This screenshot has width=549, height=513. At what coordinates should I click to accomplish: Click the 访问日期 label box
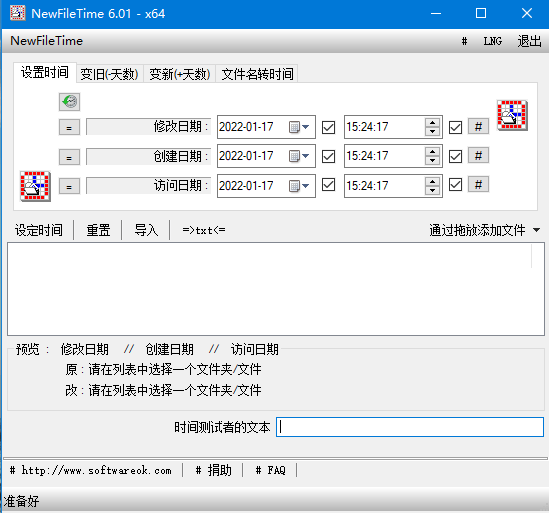coord(148,186)
